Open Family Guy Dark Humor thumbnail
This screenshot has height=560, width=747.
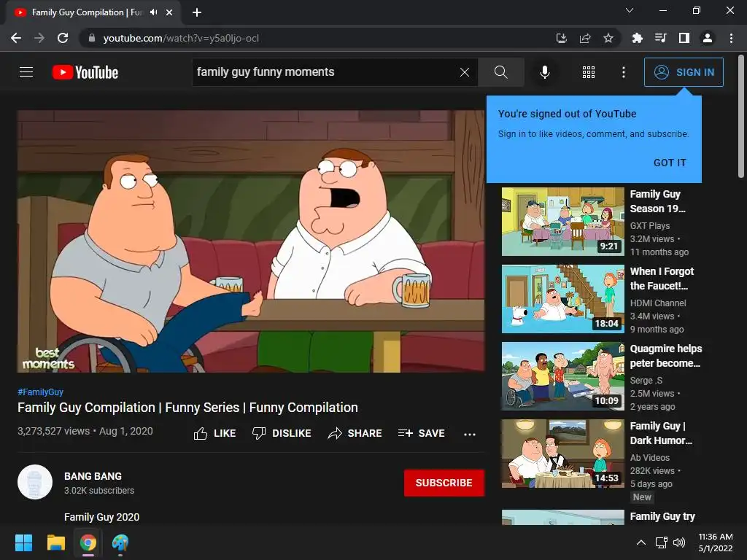[x=562, y=454]
